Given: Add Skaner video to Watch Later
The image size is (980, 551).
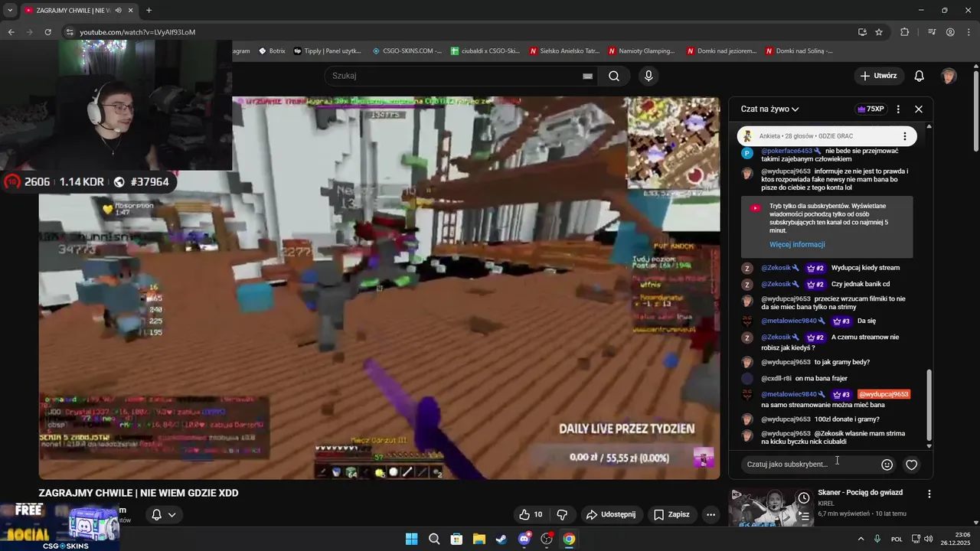Looking at the screenshot, I should point(804,498).
